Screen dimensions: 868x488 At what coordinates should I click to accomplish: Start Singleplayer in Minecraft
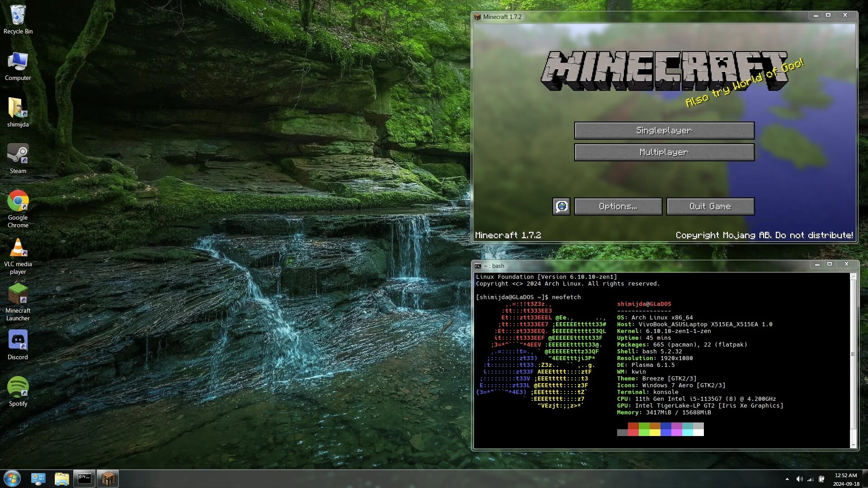pos(664,131)
